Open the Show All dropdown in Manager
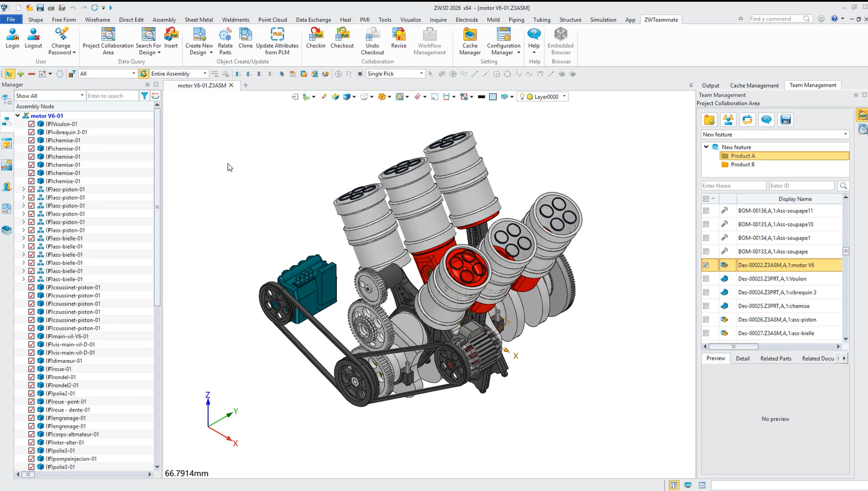The width and height of the screenshot is (868, 491). 82,96
